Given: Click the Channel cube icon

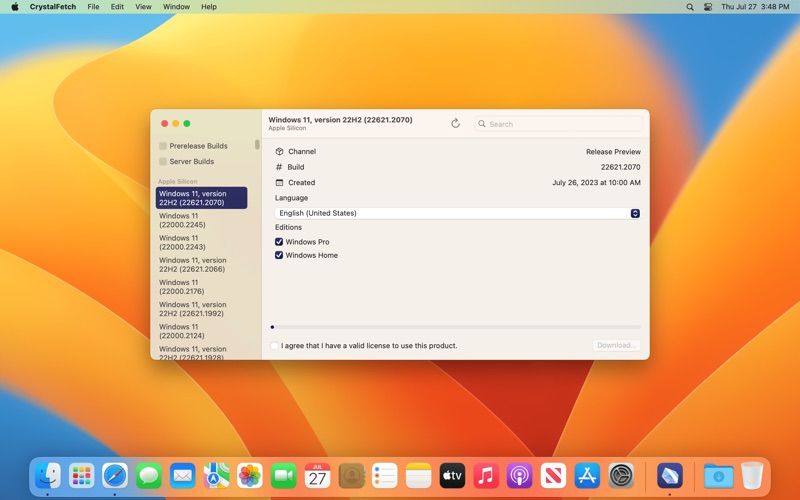Looking at the screenshot, I should (x=279, y=152).
